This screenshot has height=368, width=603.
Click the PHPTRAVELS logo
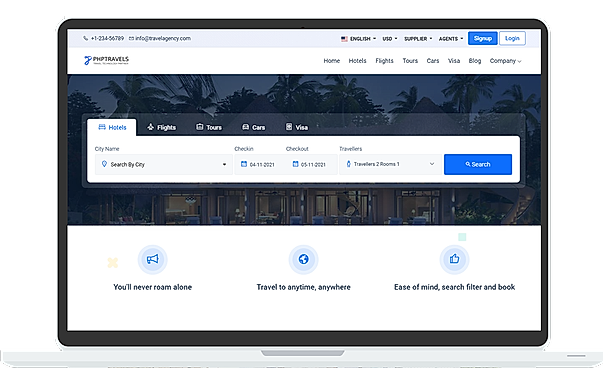(x=107, y=60)
